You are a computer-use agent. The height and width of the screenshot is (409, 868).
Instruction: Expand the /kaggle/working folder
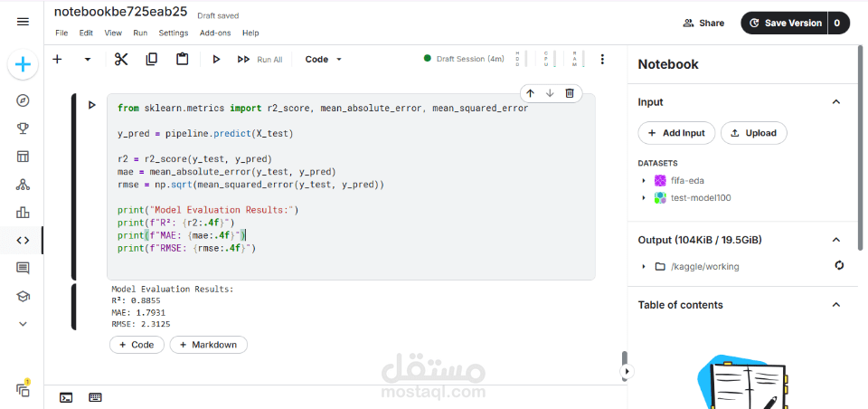tap(643, 267)
